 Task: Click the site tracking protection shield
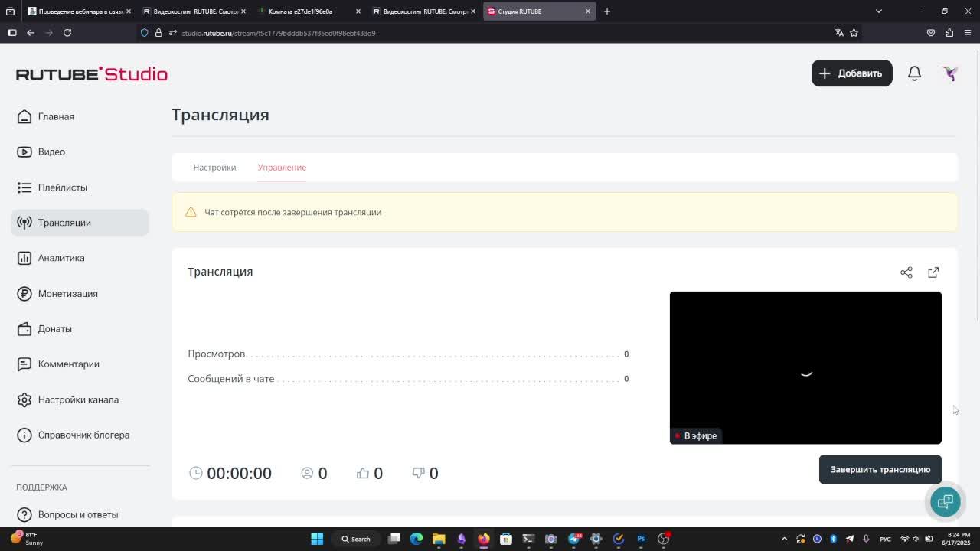(145, 33)
